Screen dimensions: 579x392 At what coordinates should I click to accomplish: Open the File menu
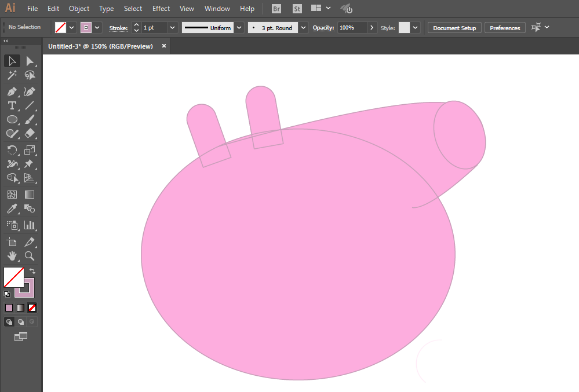pyautogui.click(x=32, y=9)
